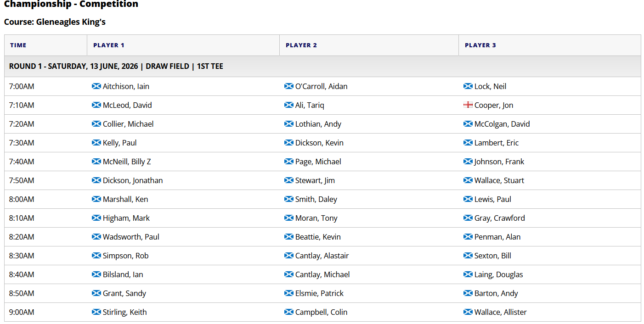Click the England flag beside Cooper, Jon
644x324 pixels.
tap(468, 105)
